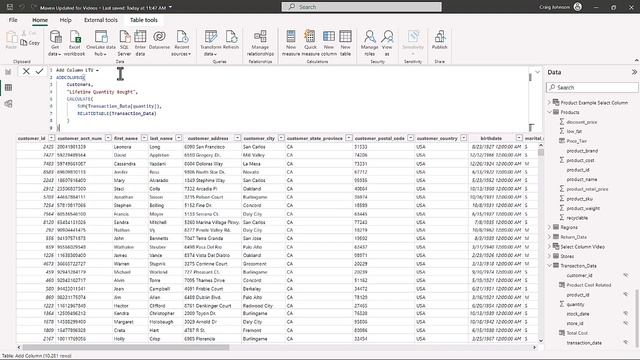640x360 pixels.
Task: Publish the report
Action: [x=440, y=40]
